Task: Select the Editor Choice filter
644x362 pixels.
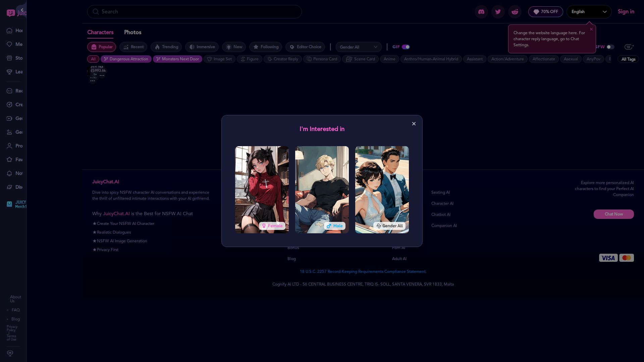Action: coord(305,47)
